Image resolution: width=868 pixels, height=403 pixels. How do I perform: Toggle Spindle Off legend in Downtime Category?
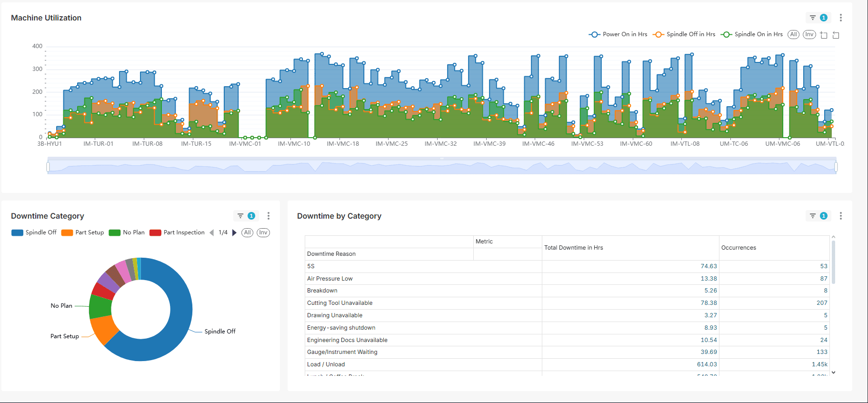tap(34, 232)
